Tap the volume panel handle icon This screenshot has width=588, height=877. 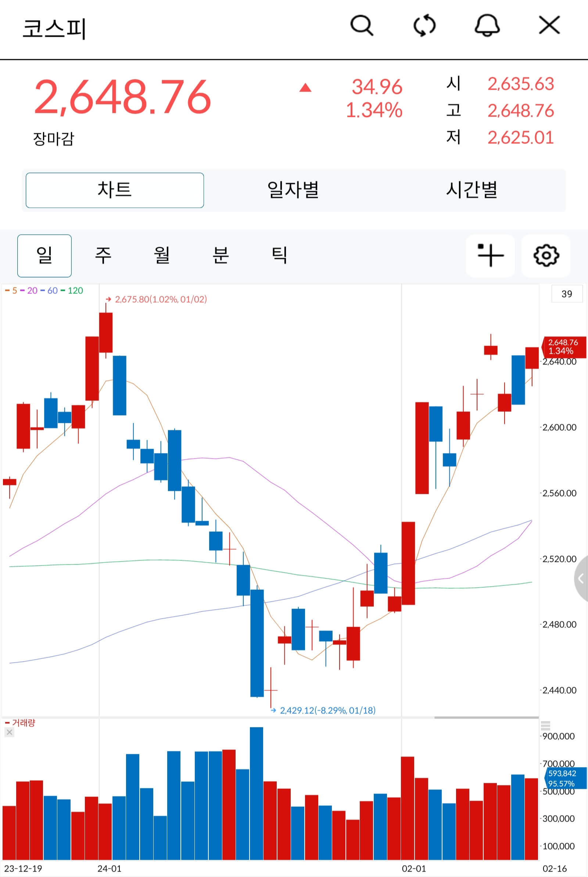pos(546,724)
